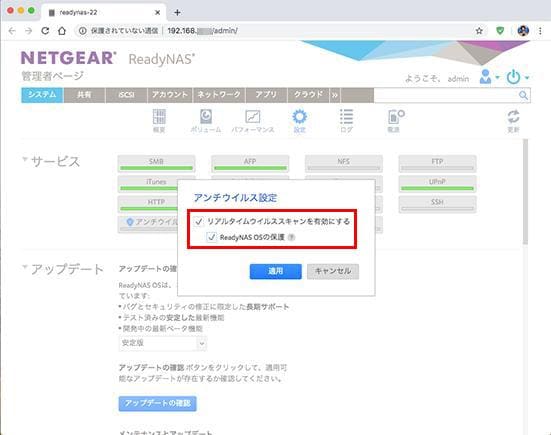Click the browser address bar URL
The image size is (551, 435).
(202, 31)
